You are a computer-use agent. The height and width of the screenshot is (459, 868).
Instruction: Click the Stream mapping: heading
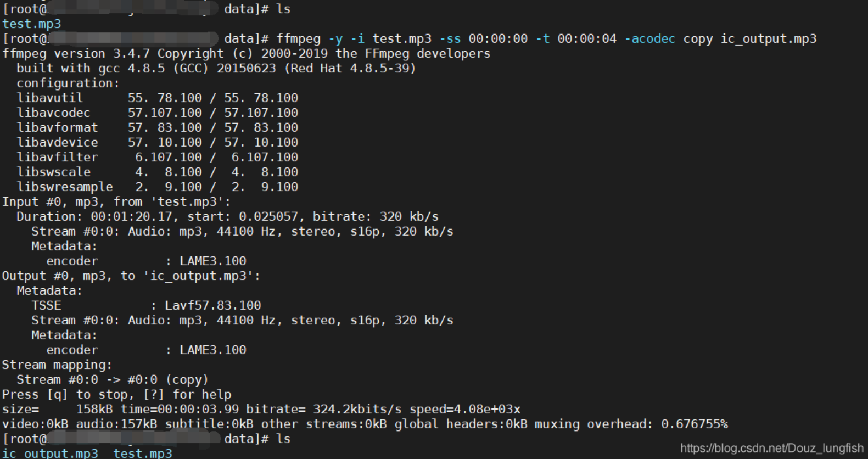57,365
